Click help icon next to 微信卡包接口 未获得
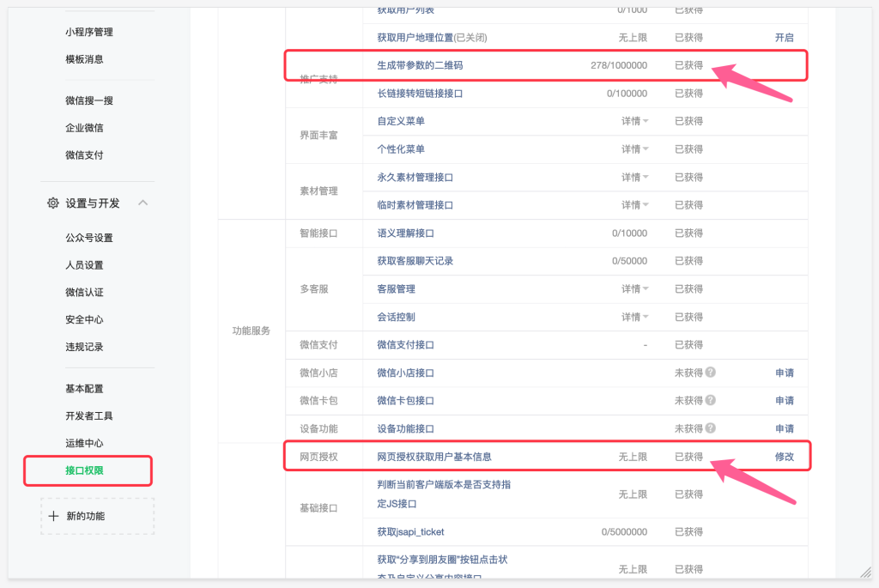 [x=710, y=400]
